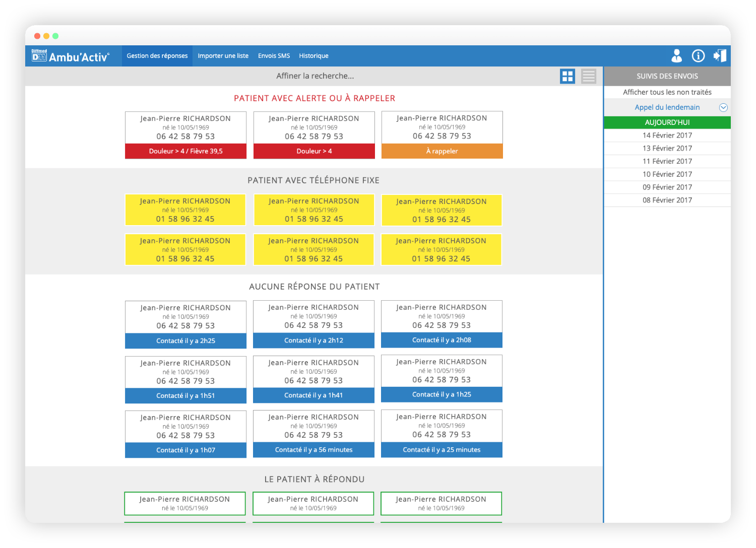Click LE PATIENT À RÉPONDU heading
This screenshot has width=756, height=548.
pos(314,479)
